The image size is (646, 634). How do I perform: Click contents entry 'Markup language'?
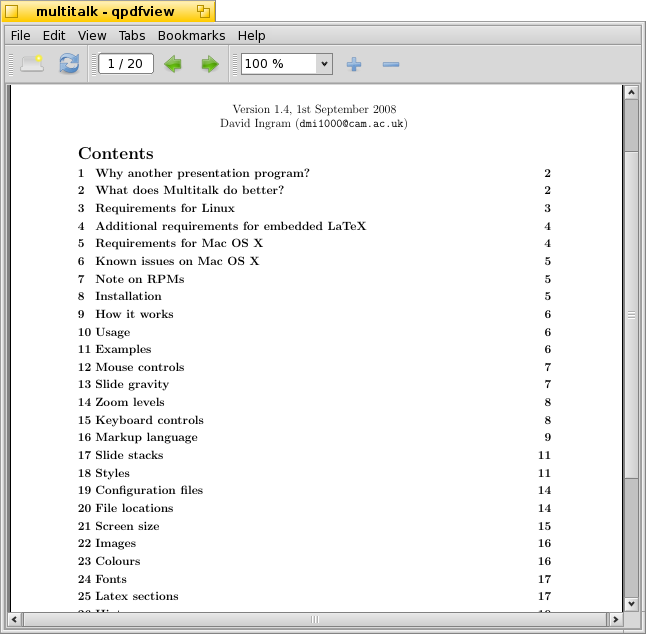147,437
